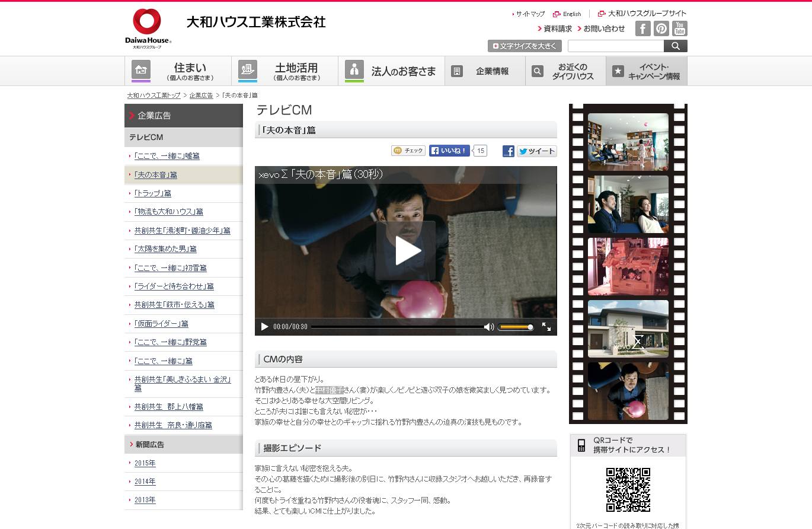The image size is (812, 529).
Task: Open the お問い合わせ link
Action: (x=601, y=28)
